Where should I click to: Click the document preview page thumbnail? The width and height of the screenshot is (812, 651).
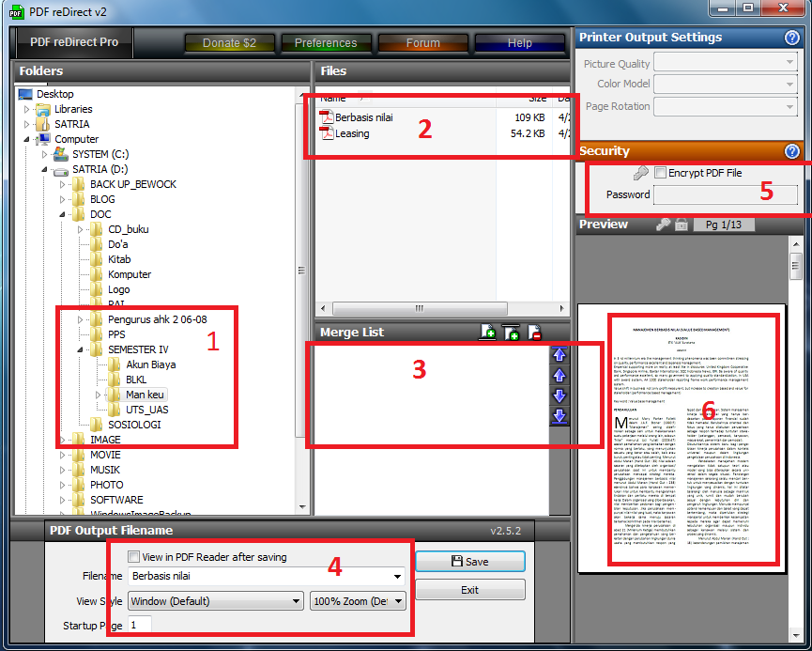pos(682,438)
